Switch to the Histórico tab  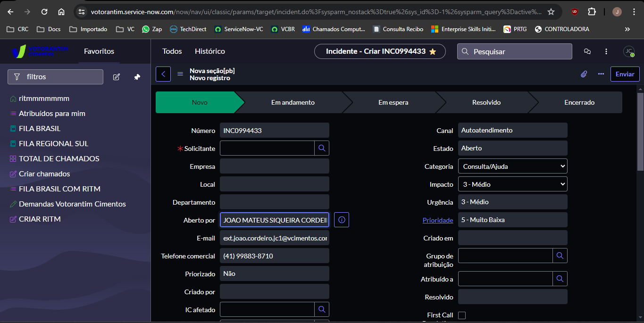coord(209,51)
